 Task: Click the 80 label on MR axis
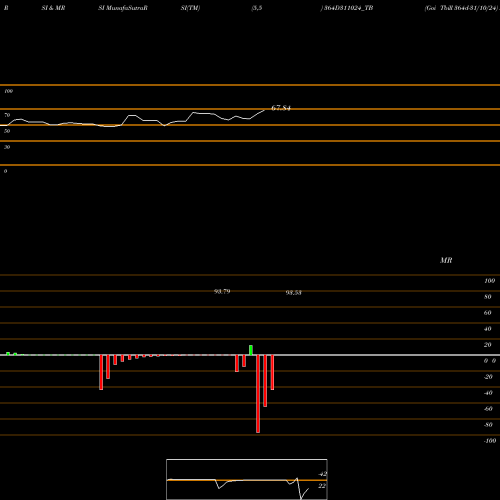tap(488, 297)
